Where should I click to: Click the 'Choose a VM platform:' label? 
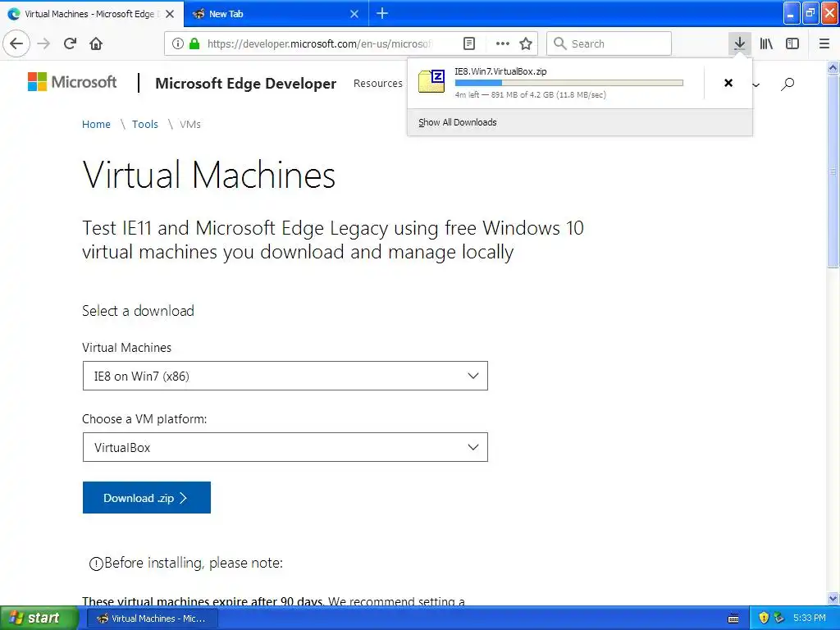point(144,419)
